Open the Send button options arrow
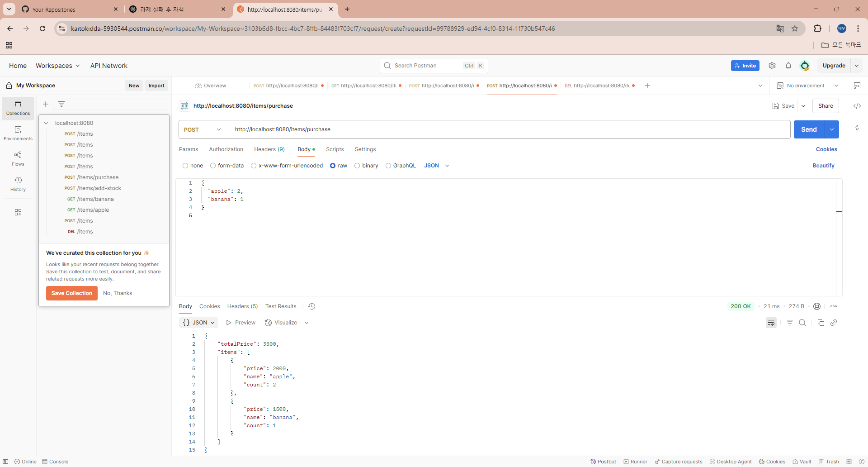Image resolution: width=868 pixels, height=467 pixels. [832, 129]
